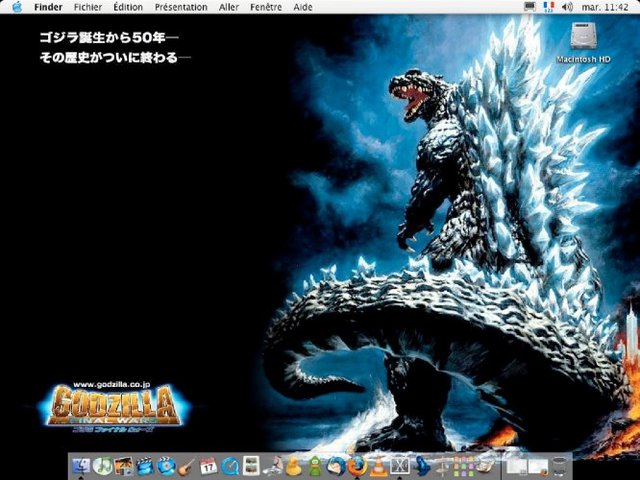The height and width of the screenshot is (480, 640).
Task: Launch iTunes from the dock
Action: coord(101,465)
